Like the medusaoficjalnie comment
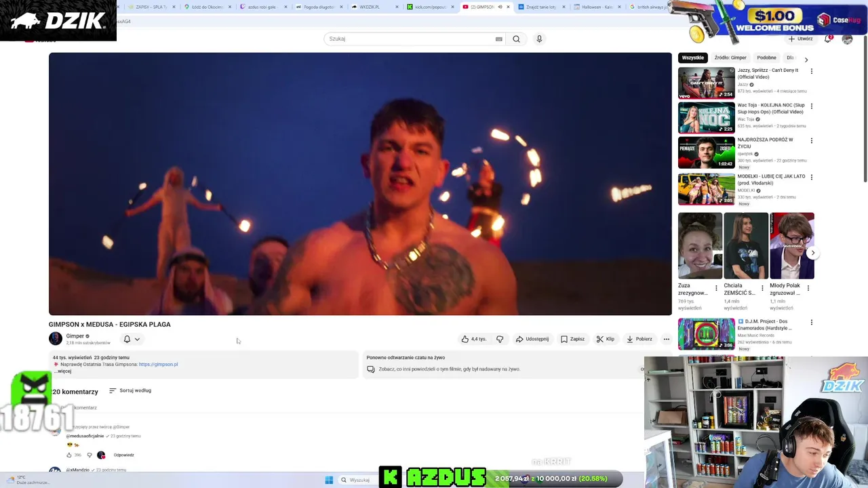868x488 pixels. pyautogui.click(x=68, y=455)
